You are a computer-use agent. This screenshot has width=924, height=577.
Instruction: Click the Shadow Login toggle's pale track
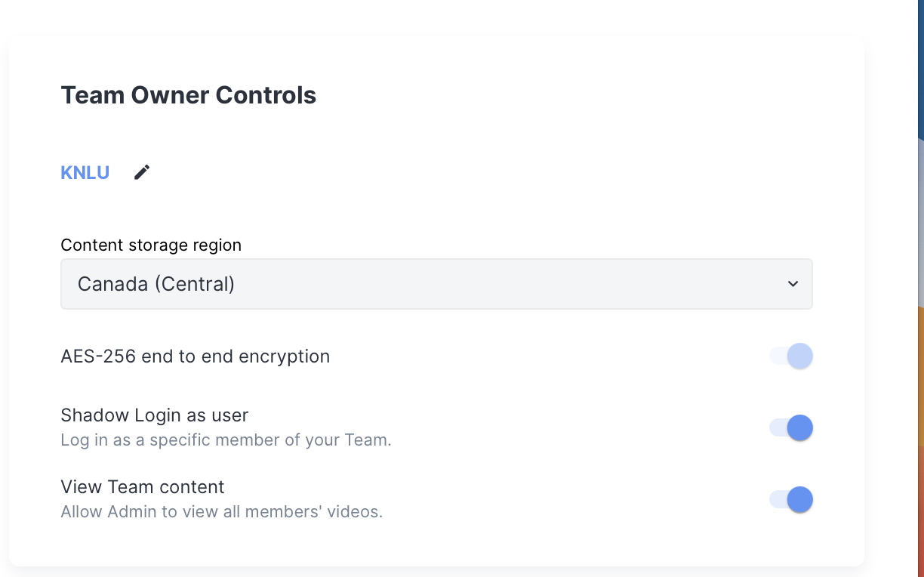776,427
